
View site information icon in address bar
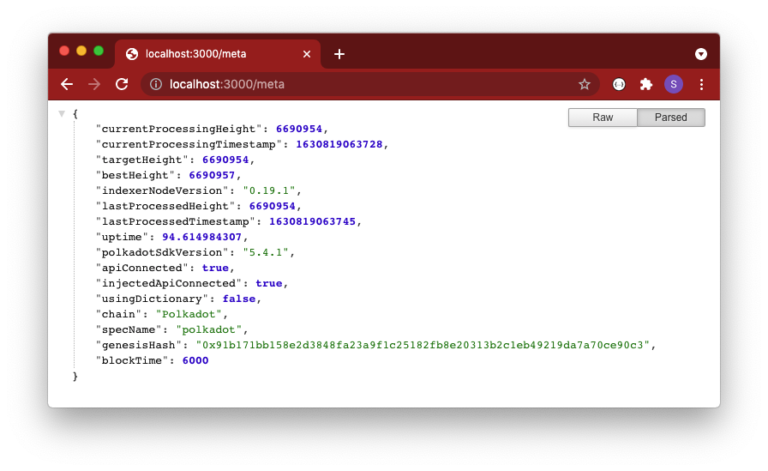[156, 84]
